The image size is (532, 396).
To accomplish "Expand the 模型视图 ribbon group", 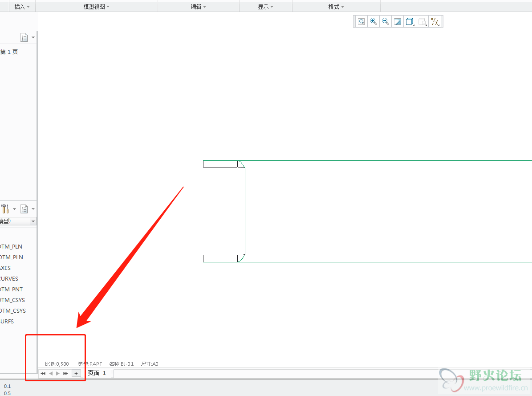I will tap(97, 7).
